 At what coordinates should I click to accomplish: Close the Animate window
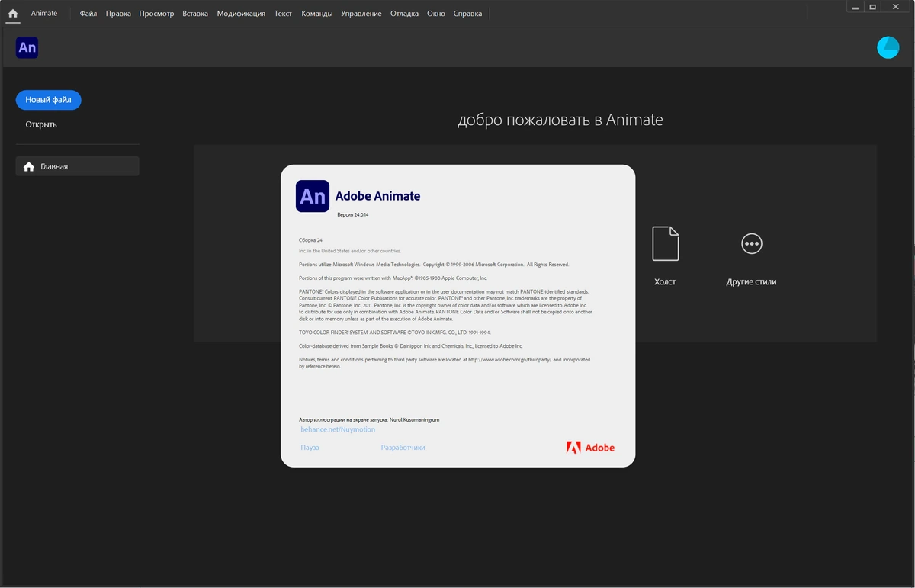896,6
